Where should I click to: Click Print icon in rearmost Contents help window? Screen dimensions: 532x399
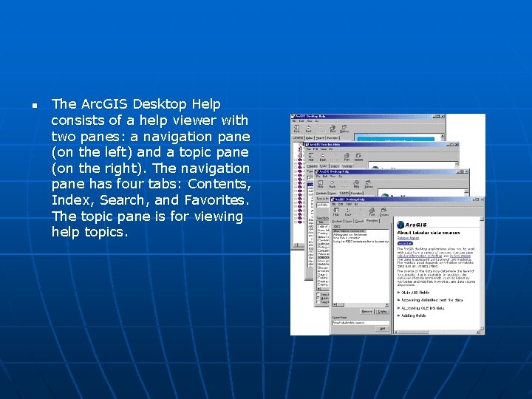332,129
